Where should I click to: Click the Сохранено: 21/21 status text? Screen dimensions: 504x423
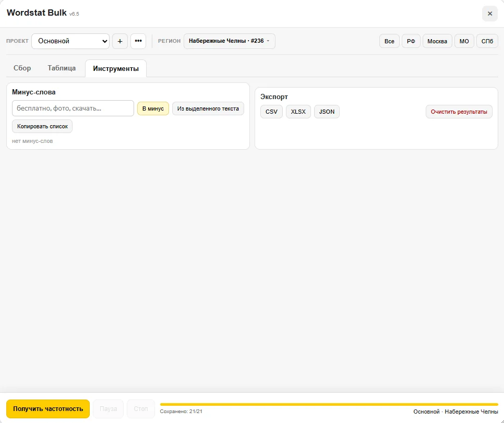tap(181, 412)
